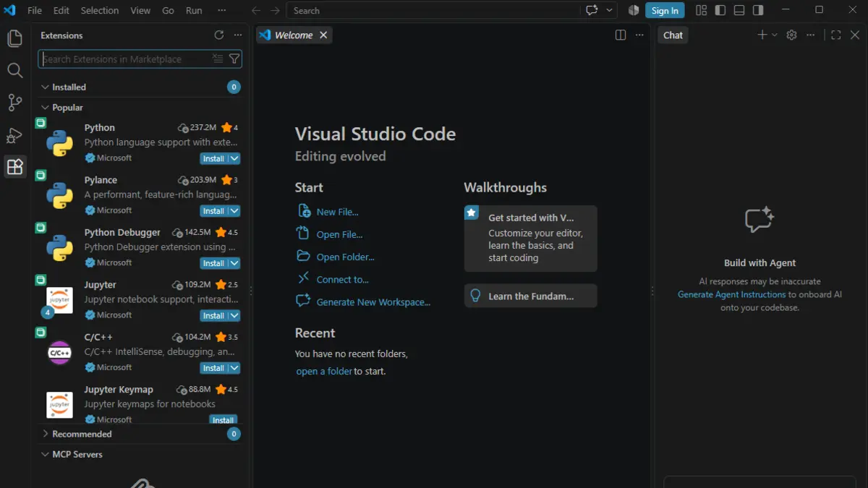Install the Jupyter Keymap extension
This screenshot has height=488, width=868.
[223, 420]
